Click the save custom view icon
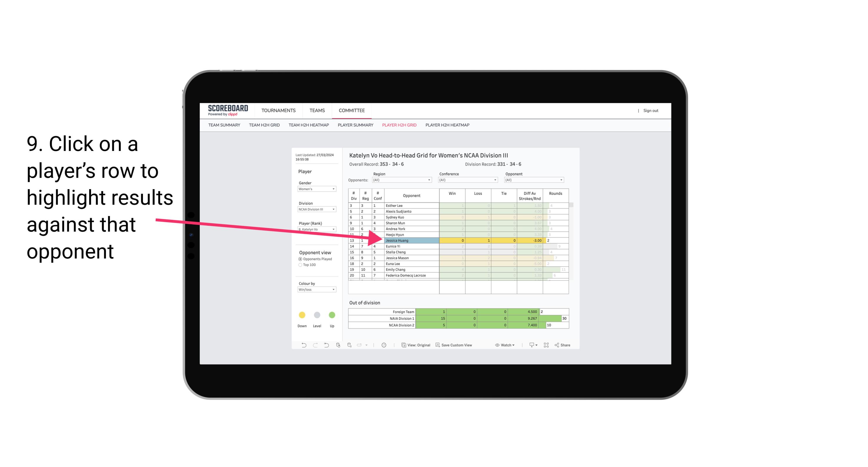The image size is (868, 467). point(438,346)
